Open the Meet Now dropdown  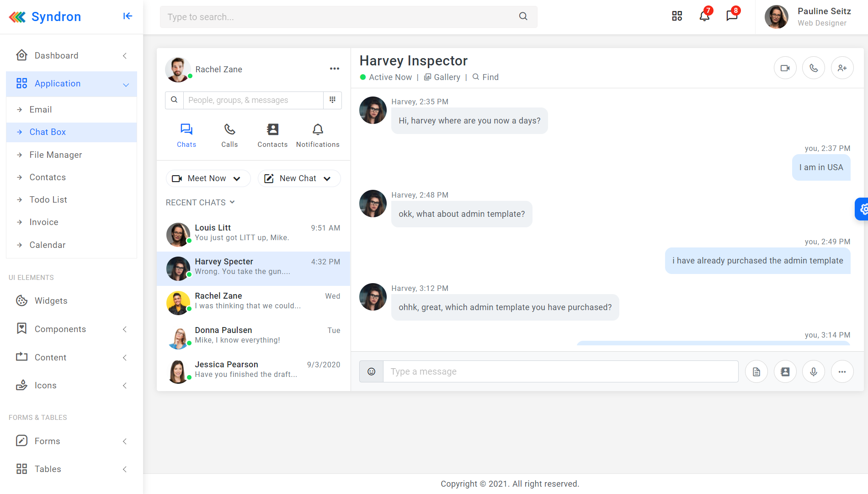point(208,178)
